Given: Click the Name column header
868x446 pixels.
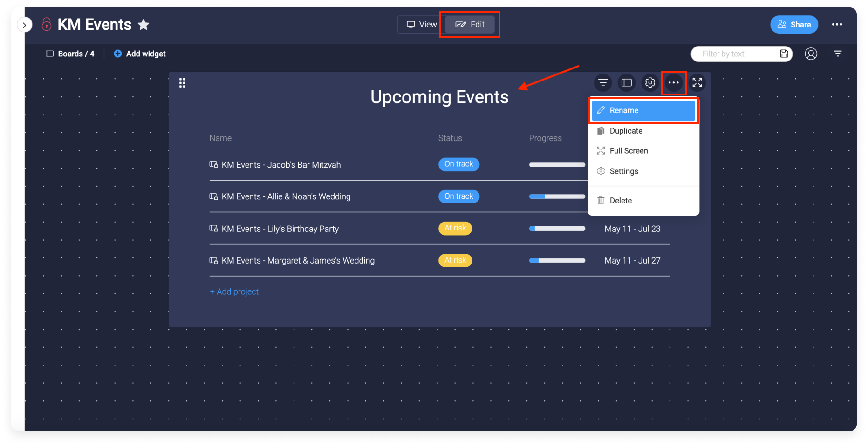Looking at the screenshot, I should point(220,138).
